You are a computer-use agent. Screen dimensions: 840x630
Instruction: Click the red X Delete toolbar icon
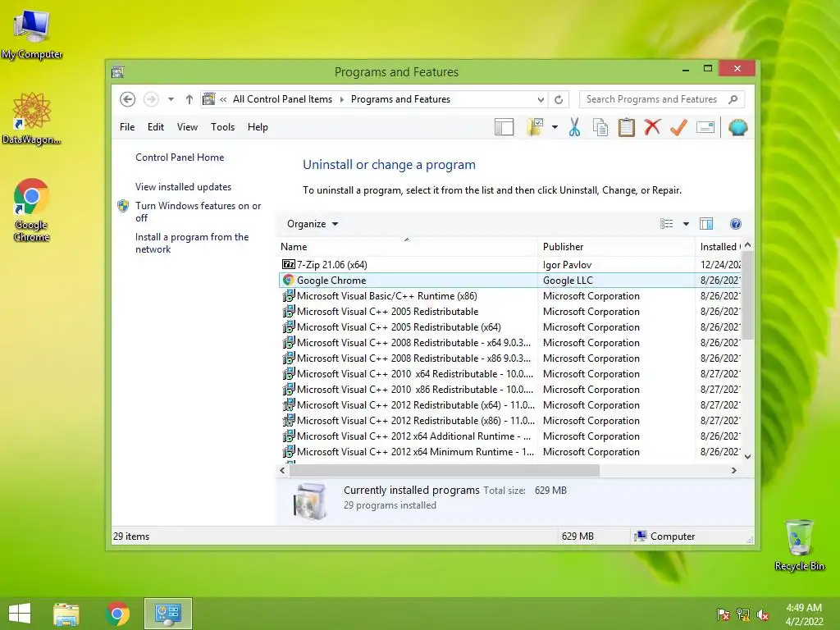coord(652,127)
